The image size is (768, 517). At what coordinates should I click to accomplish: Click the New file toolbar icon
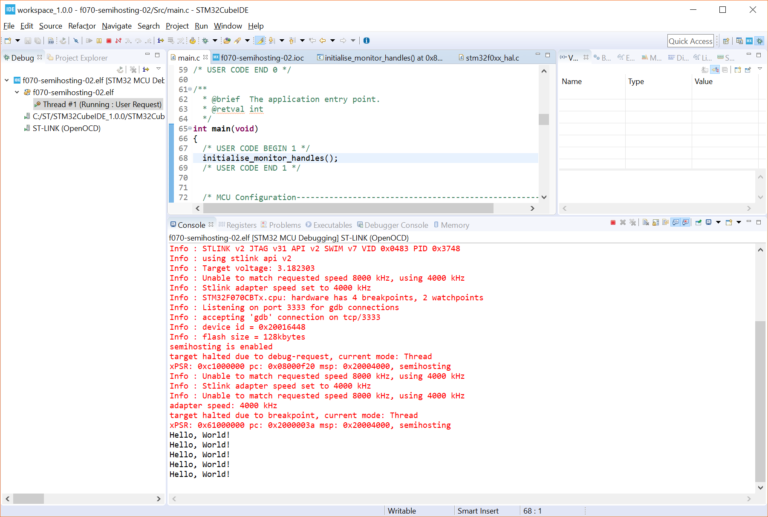pyautogui.click(x=7, y=41)
